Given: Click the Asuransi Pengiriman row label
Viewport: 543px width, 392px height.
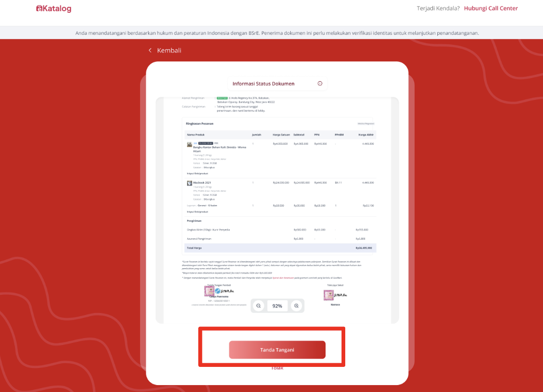Looking at the screenshot, I should (x=199, y=239).
